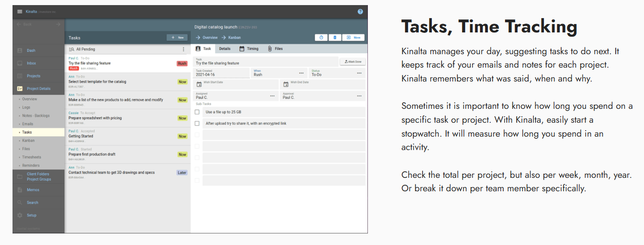644x245 pixels.
Task: Open Overview in the sidebar submenu
Action: [30, 99]
